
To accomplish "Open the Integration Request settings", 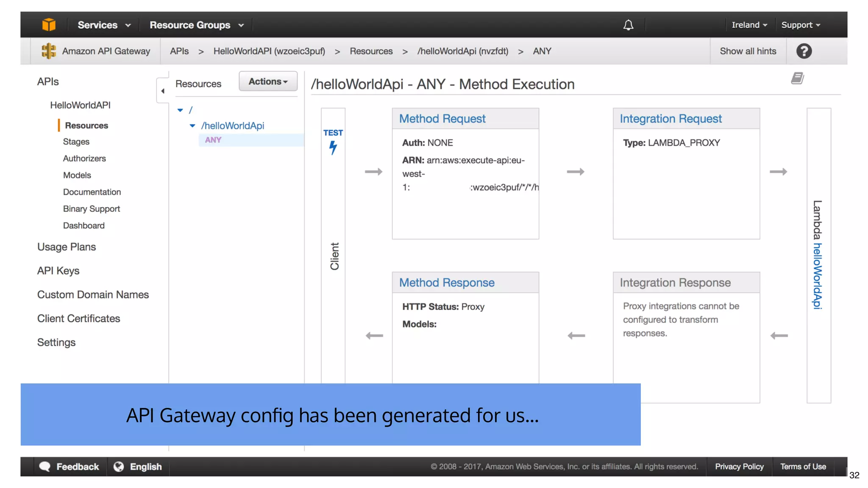I will 670,119.
